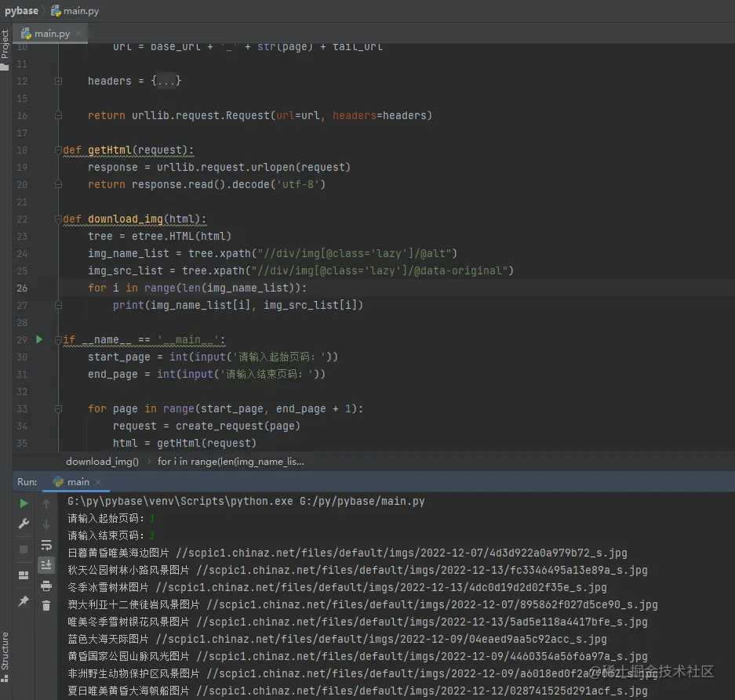Jump to download_img() breadcrumb
Screen dimensions: 735x700
coord(102,462)
